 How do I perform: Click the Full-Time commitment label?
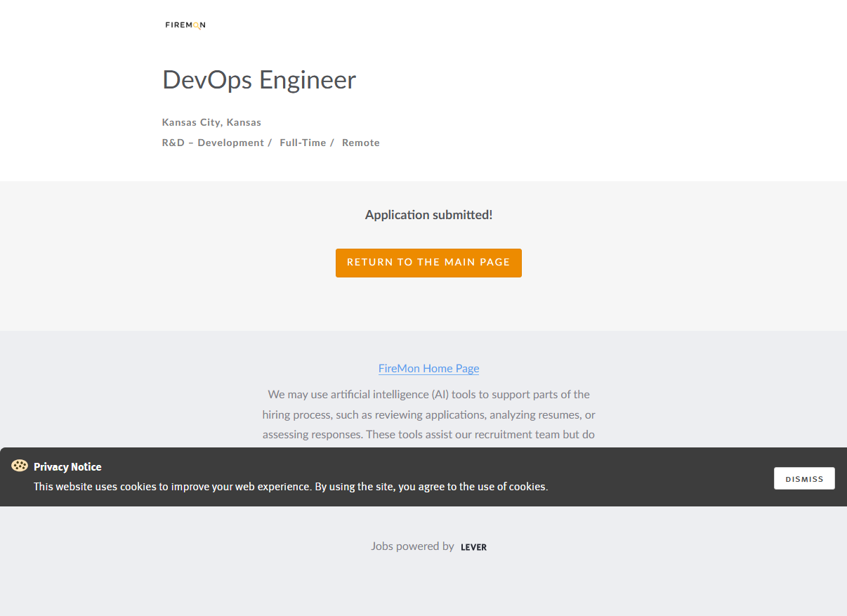point(303,143)
